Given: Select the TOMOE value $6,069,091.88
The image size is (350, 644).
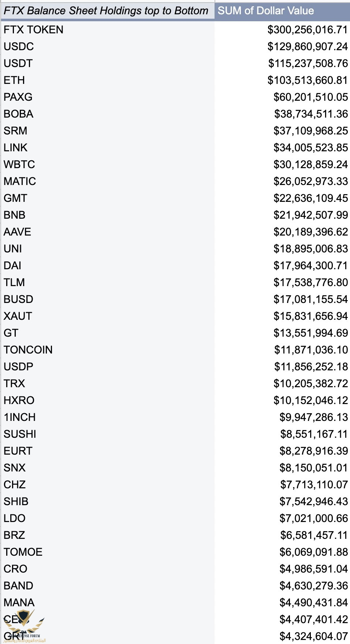Looking at the screenshot, I should coord(313,552).
